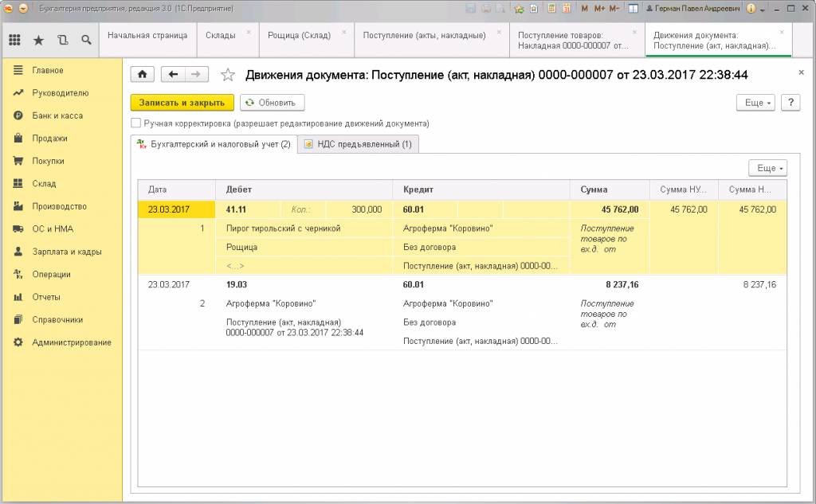Close the Рощица (Склад) tab
Screen dimensions: 816x504
point(344,33)
